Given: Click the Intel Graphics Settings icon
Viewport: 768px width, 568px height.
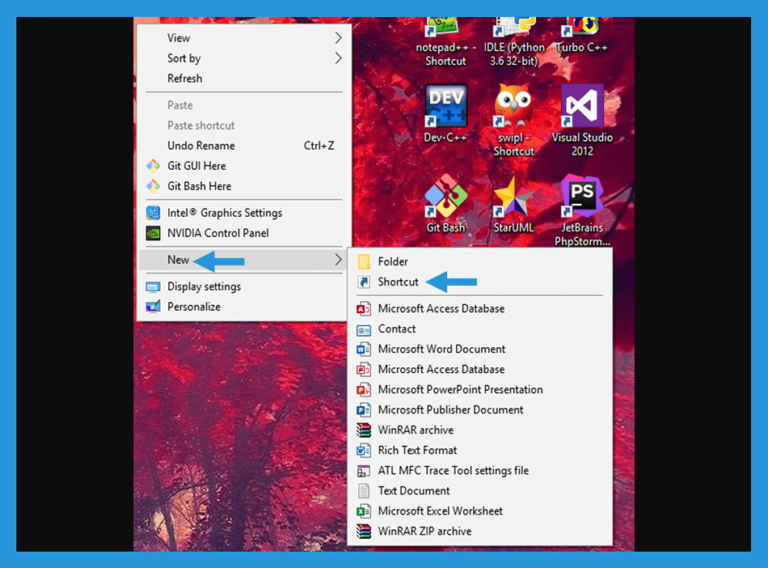Looking at the screenshot, I should (153, 213).
